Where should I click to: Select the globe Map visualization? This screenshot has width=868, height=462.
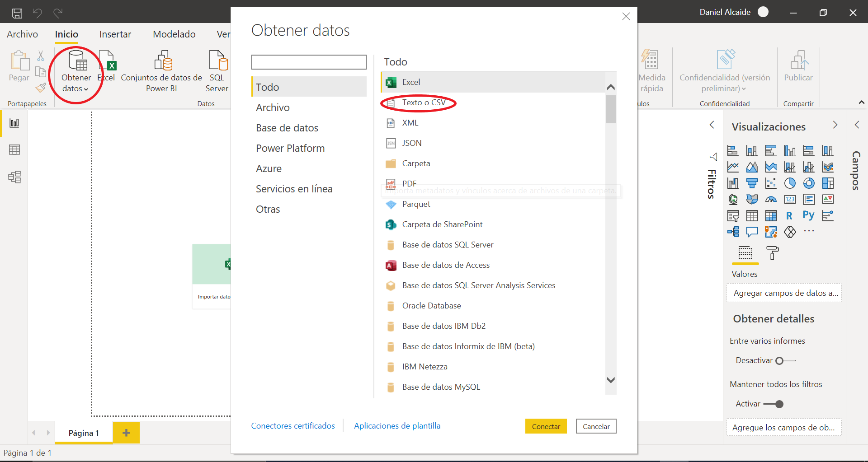click(x=733, y=199)
